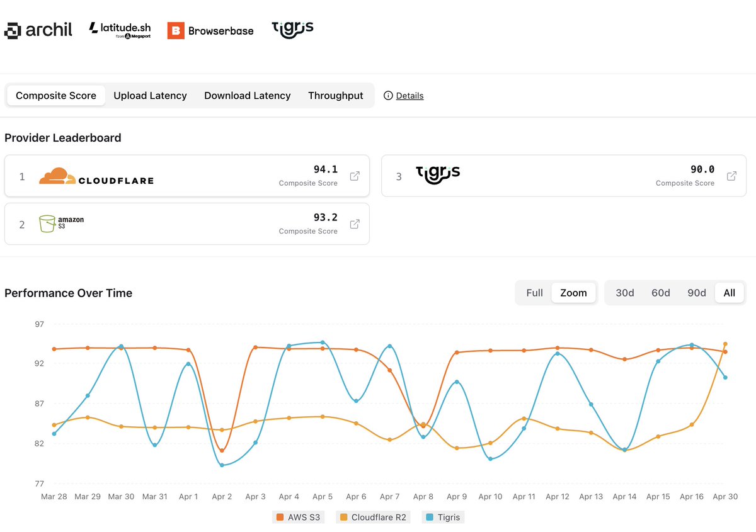Viewport: 756px width, 532px height.
Task: Select the Full chart scale
Action: 534,293
